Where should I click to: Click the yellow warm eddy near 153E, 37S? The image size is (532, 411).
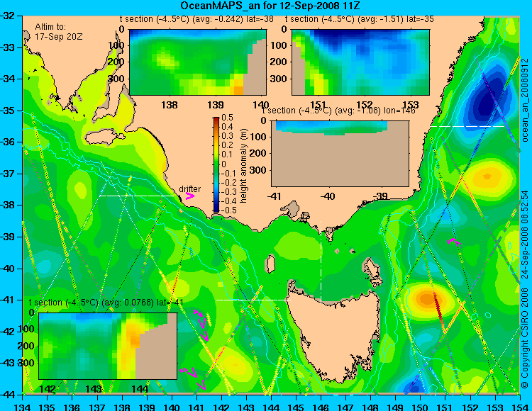[x=487, y=176]
